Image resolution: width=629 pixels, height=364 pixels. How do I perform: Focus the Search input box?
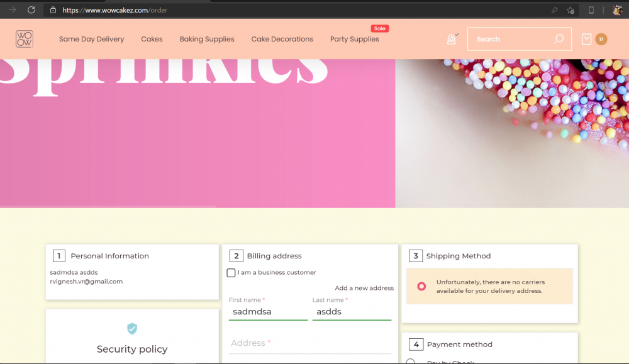point(509,38)
